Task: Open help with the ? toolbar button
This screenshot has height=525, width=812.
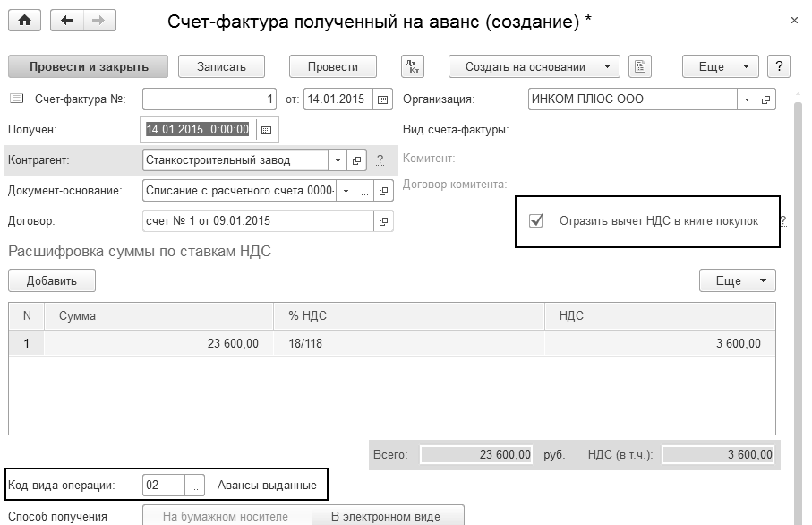Action: [x=779, y=66]
